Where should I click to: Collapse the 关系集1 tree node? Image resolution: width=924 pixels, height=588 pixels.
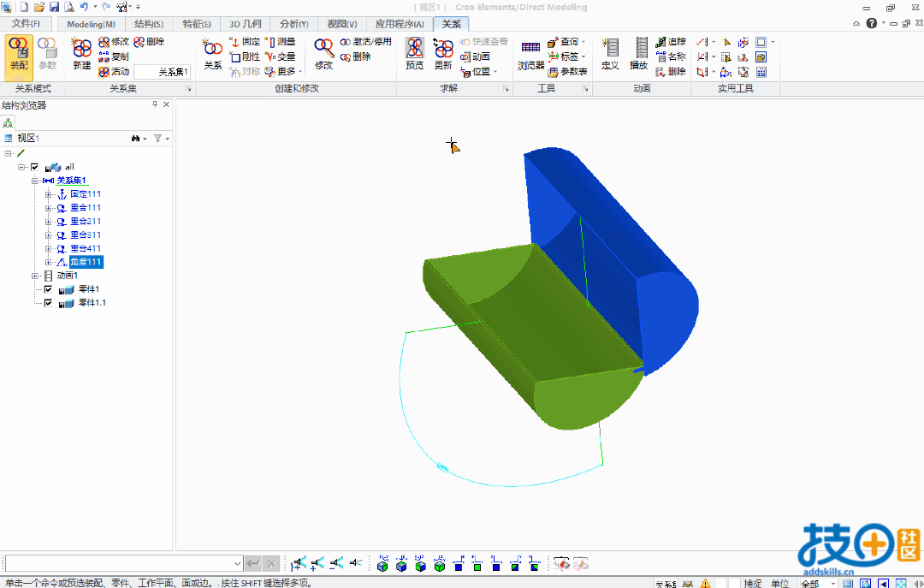(35, 181)
